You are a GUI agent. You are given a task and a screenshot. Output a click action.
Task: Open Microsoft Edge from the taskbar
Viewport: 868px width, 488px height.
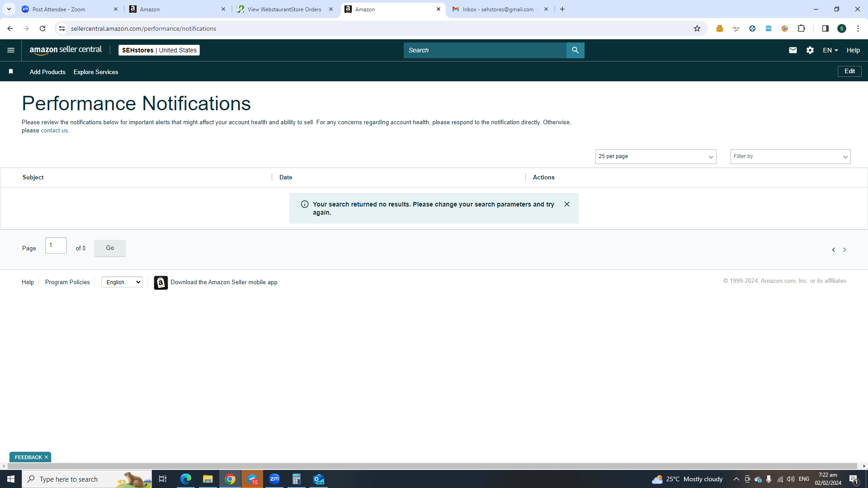(x=186, y=479)
